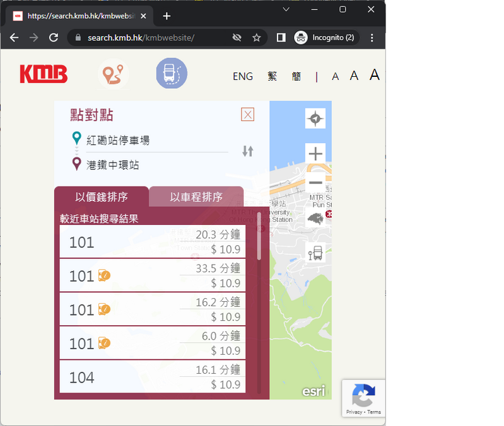Select the smallest font size A
This screenshot has width=504, height=426.
tap(336, 76)
